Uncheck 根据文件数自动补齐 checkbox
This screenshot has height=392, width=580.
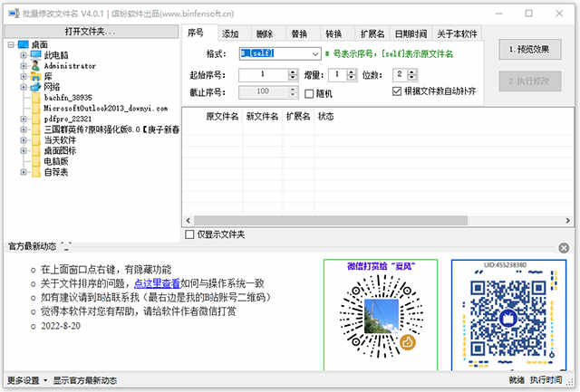pos(397,91)
